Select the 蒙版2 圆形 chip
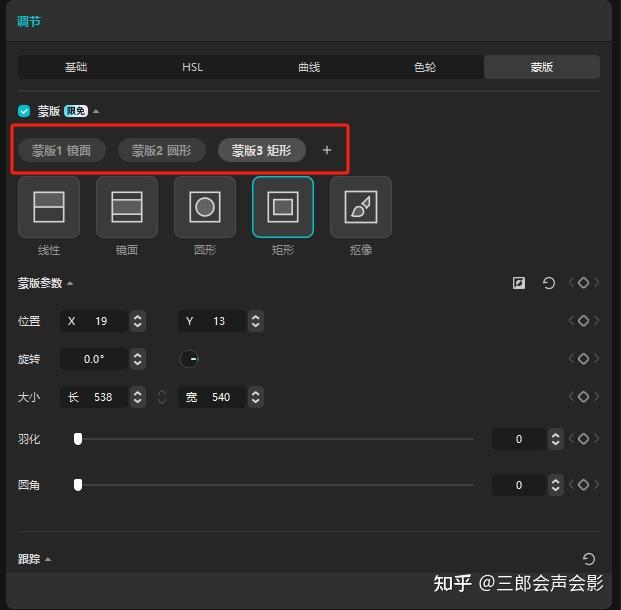Viewport: 621px width, 610px height. coord(162,151)
